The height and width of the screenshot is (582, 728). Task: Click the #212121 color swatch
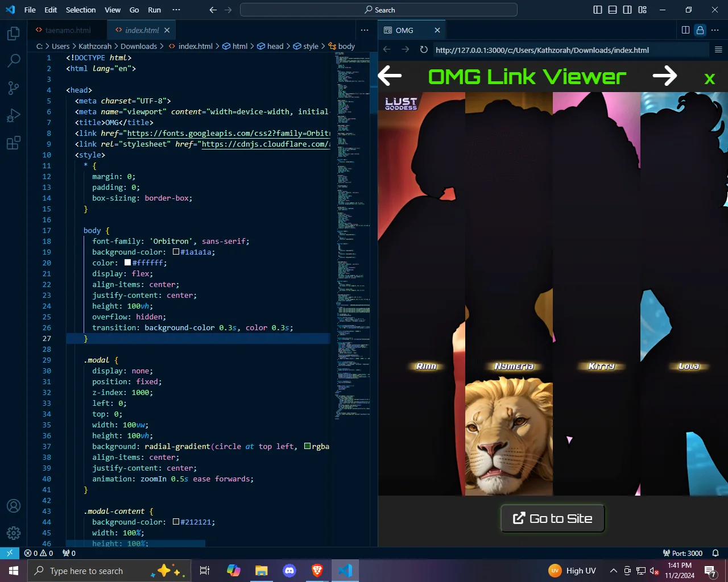pos(176,521)
